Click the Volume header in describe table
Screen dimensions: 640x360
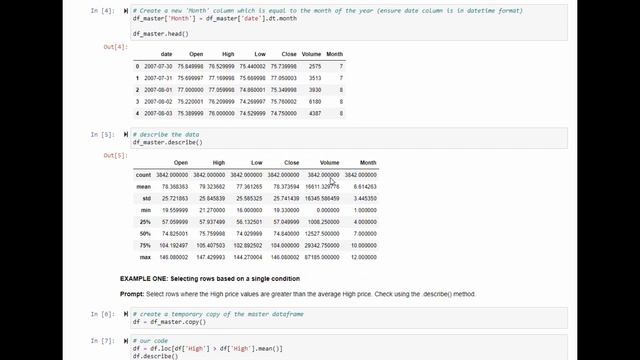point(329,162)
